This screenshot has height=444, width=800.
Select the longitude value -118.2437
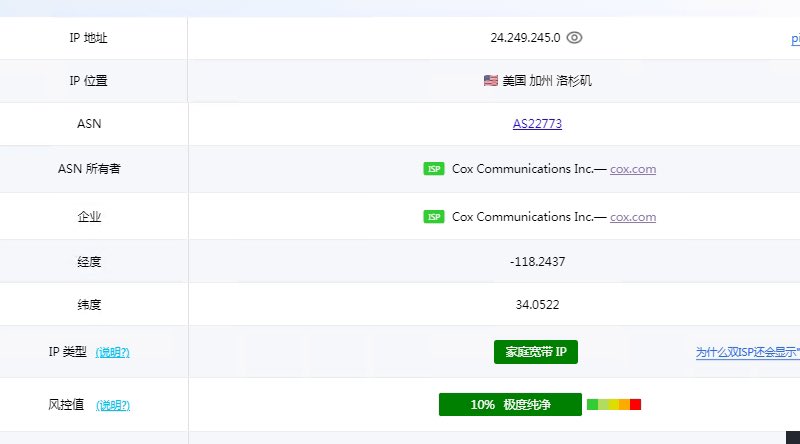click(537, 262)
